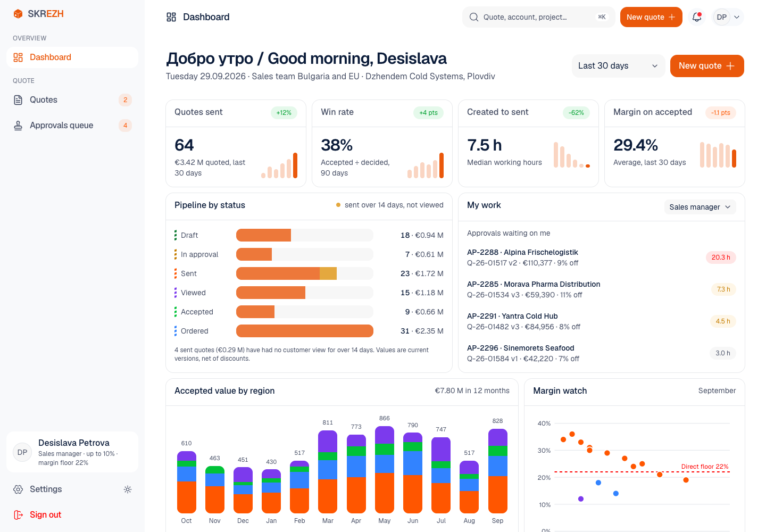Click the May bar labeled 866
766x532 pixels.
coord(385,470)
